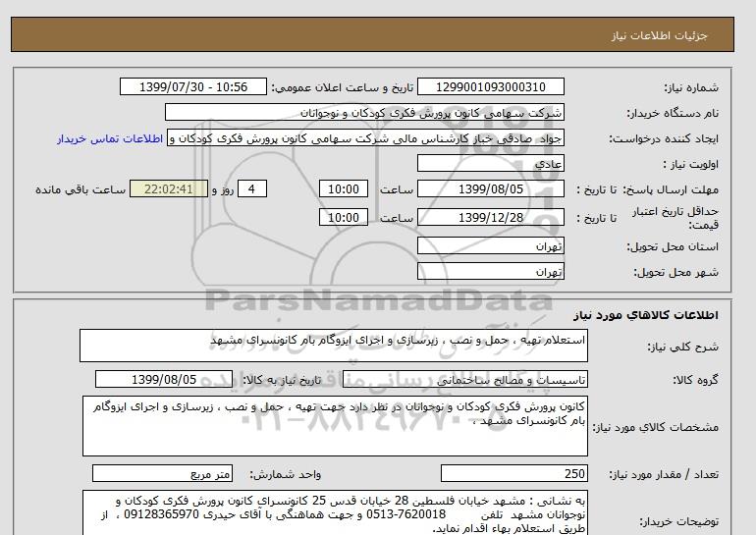Click the شماره نیاز label

click(691, 87)
